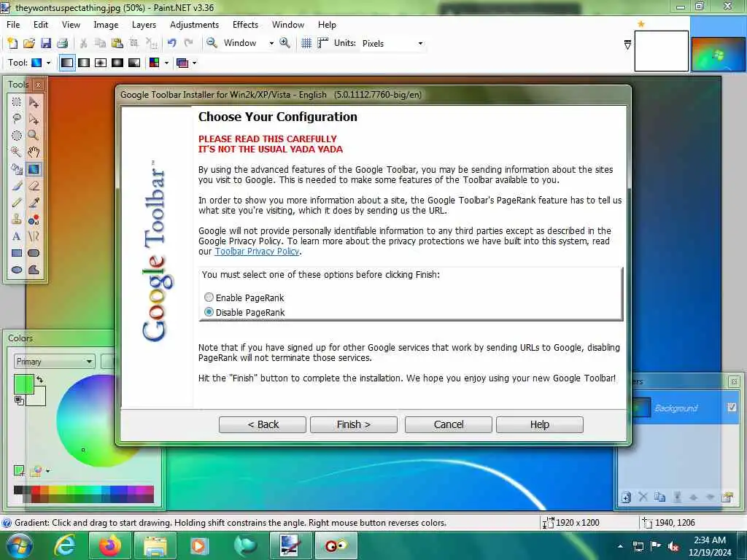The height and width of the screenshot is (560, 747).
Task: Select the Rectangle Select tool
Action: (17, 102)
